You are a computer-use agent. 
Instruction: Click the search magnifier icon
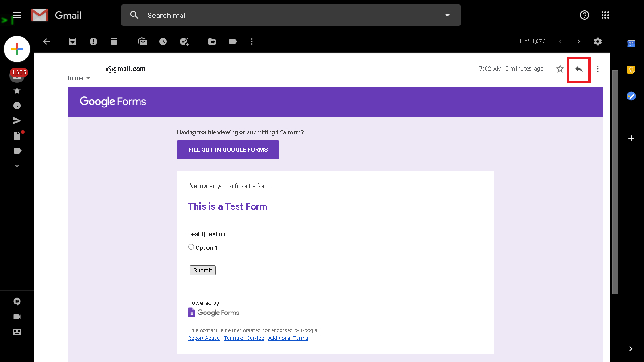[x=134, y=15]
